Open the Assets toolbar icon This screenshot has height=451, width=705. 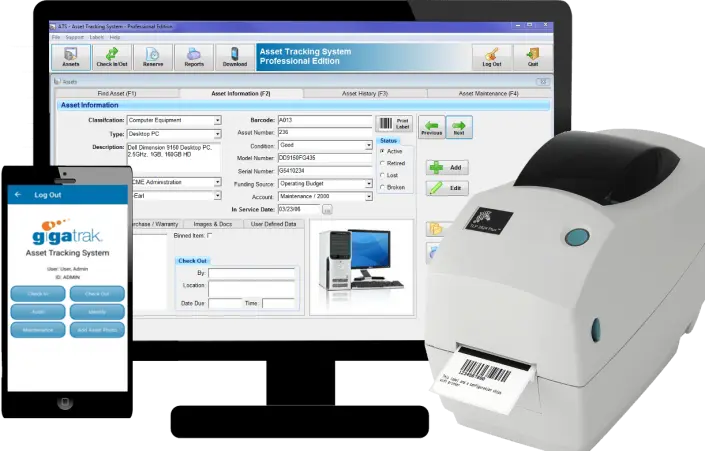[71, 57]
